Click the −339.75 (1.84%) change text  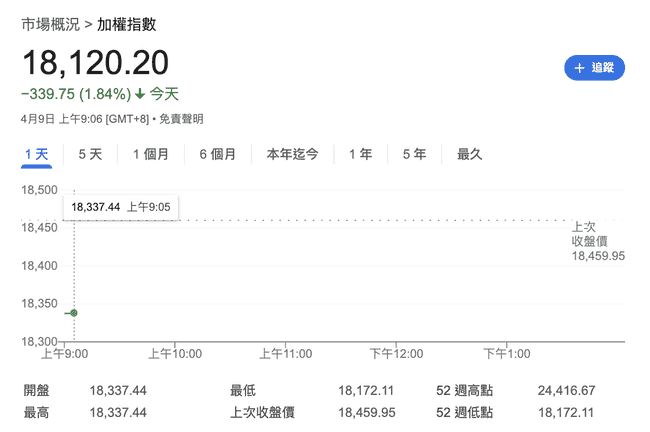point(76,94)
